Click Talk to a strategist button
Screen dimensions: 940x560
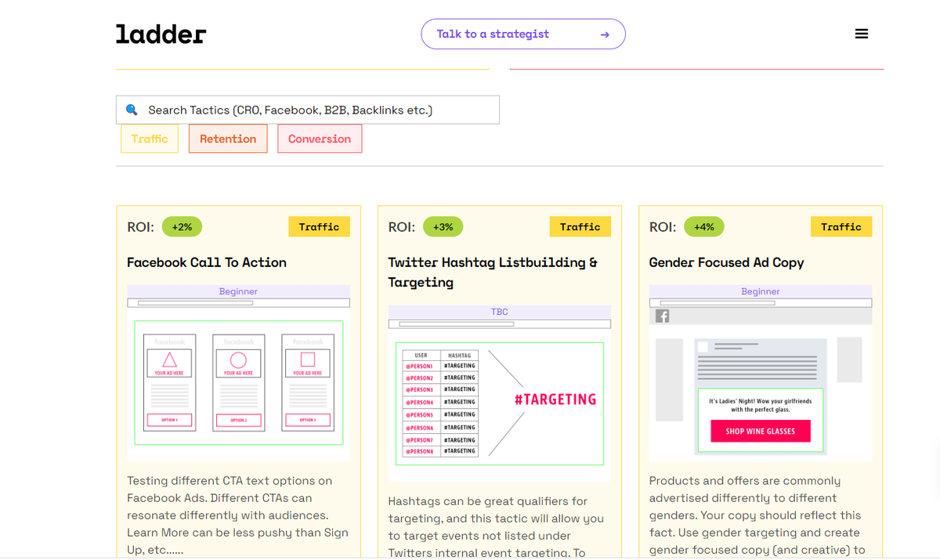pyautogui.click(x=523, y=34)
